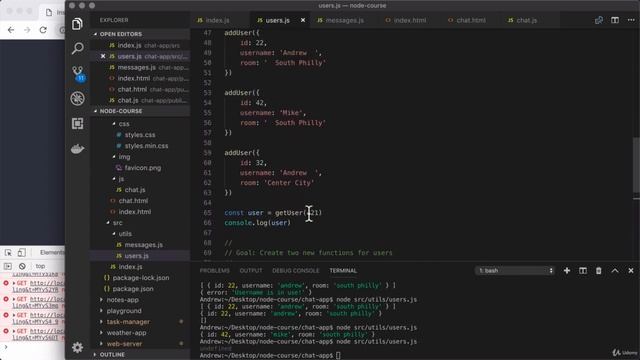Close the users.js editor tab
Image resolution: width=640 pixels, height=360 pixels.
click(x=303, y=20)
